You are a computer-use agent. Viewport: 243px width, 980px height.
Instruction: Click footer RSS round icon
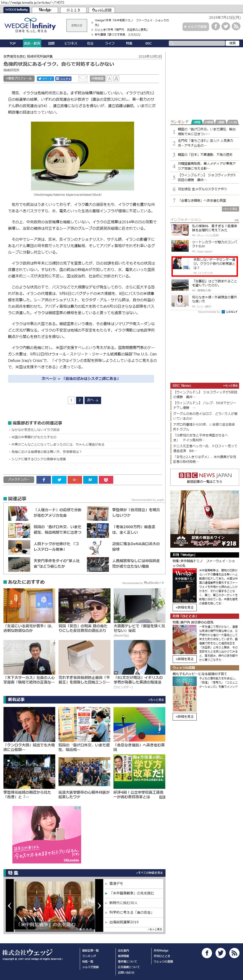234,953
